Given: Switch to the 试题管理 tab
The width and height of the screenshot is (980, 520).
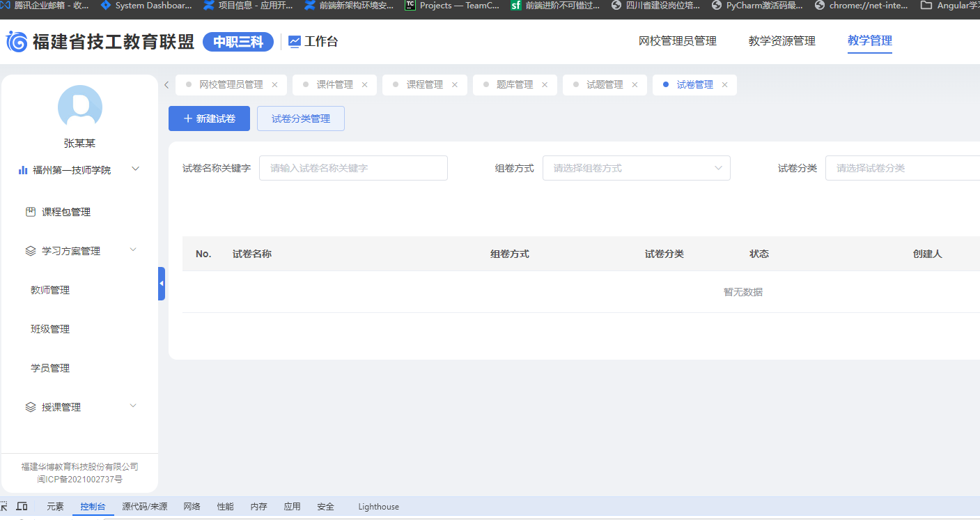Looking at the screenshot, I should [605, 85].
